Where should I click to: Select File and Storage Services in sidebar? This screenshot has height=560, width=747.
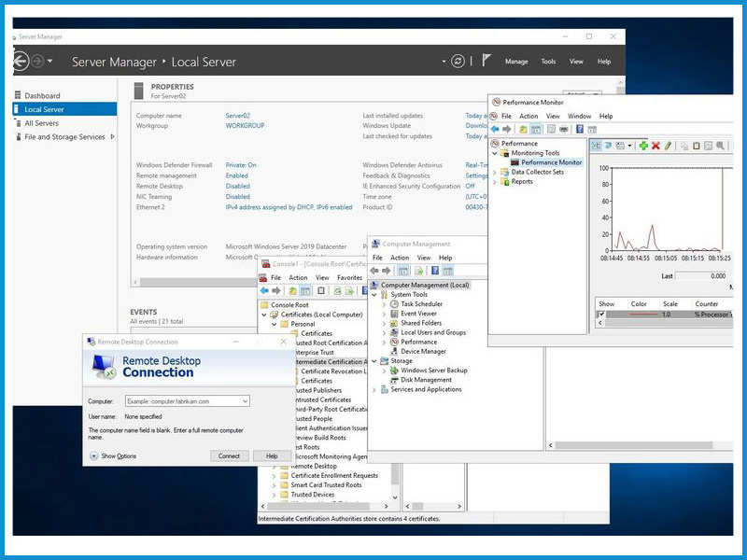pos(64,137)
